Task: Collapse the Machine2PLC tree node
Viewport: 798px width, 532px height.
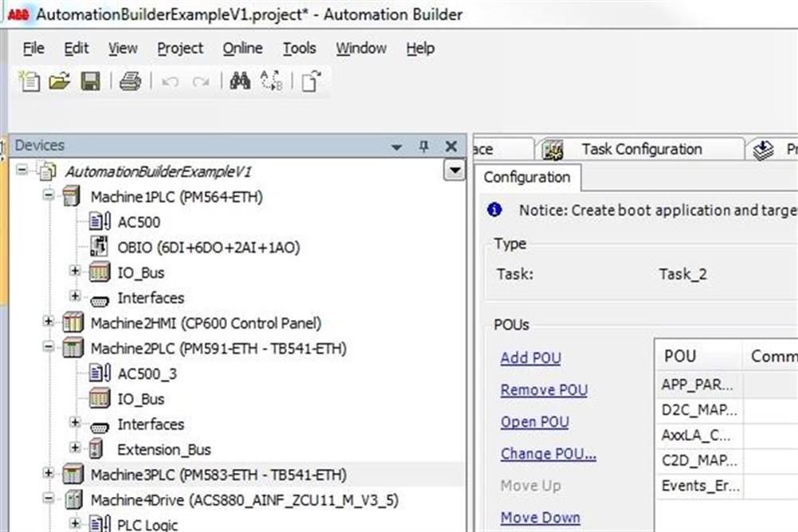Action: 49,346
